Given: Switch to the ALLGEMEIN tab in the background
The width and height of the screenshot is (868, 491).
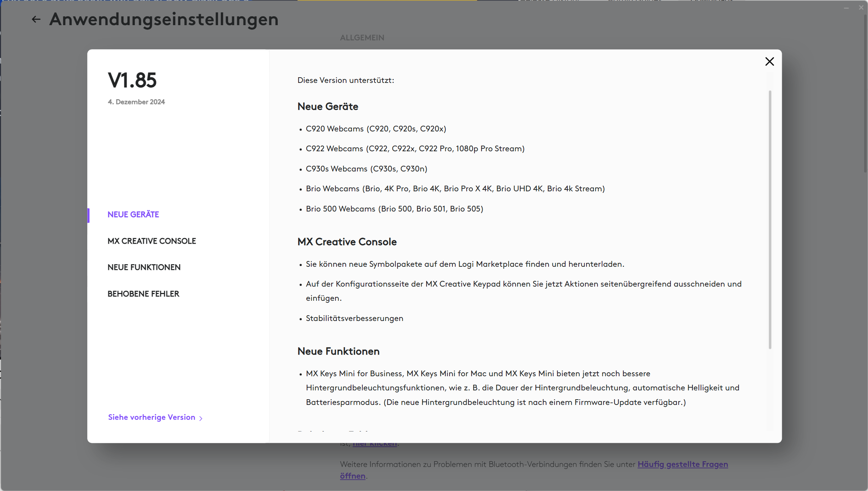Looking at the screenshot, I should tap(362, 38).
